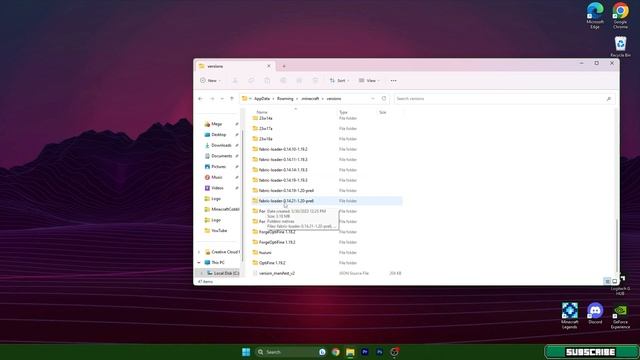
Task: Click the Paste icon in Explorer toolbar
Action: pos(267,80)
